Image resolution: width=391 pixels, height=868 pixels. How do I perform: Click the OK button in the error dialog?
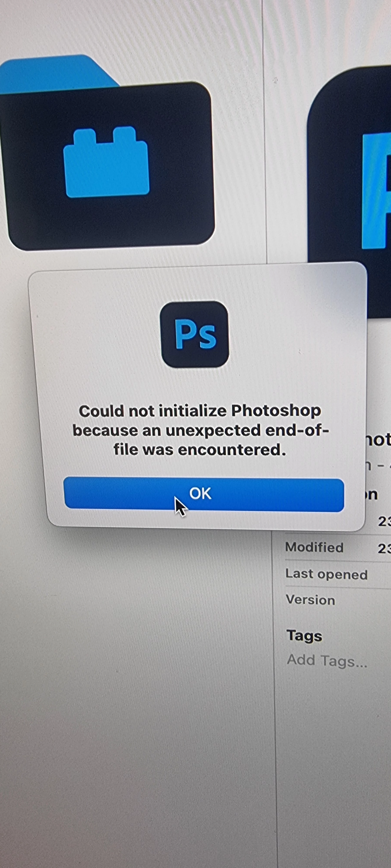[x=204, y=494]
